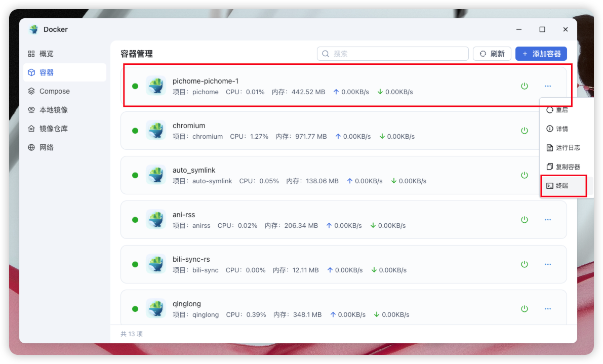Click memory value 138.06 MB

click(x=323, y=181)
